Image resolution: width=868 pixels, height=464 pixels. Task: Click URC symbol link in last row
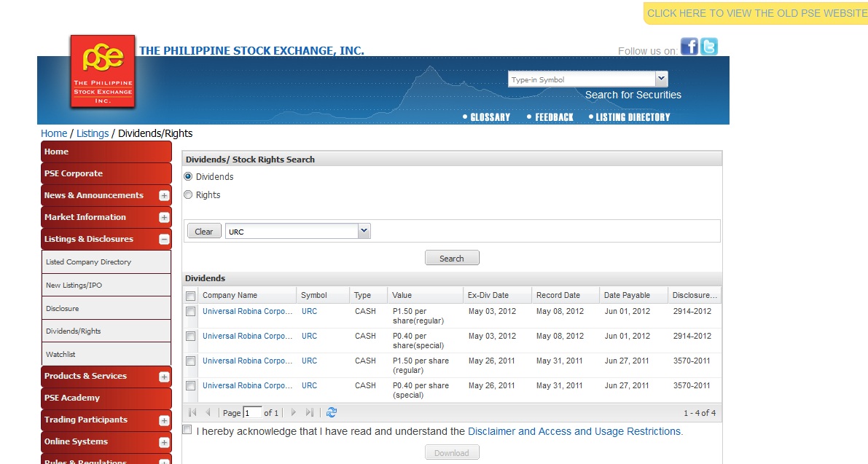click(x=310, y=385)
